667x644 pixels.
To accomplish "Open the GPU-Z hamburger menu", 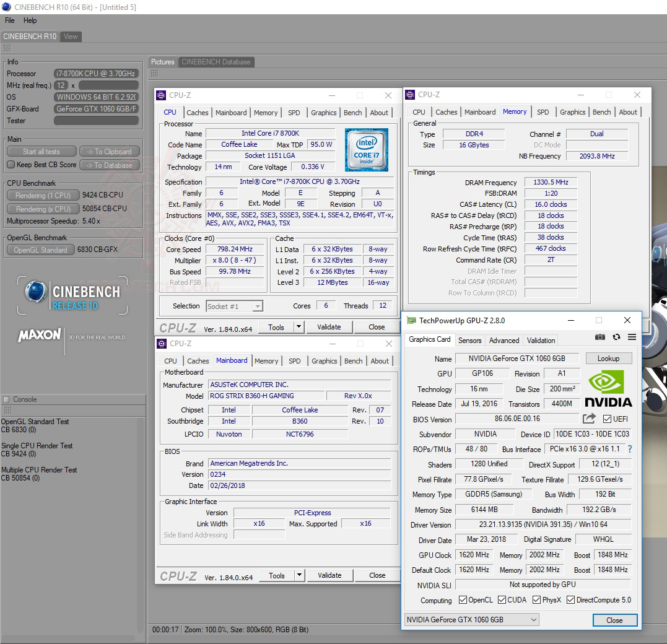I will [632, 337].
